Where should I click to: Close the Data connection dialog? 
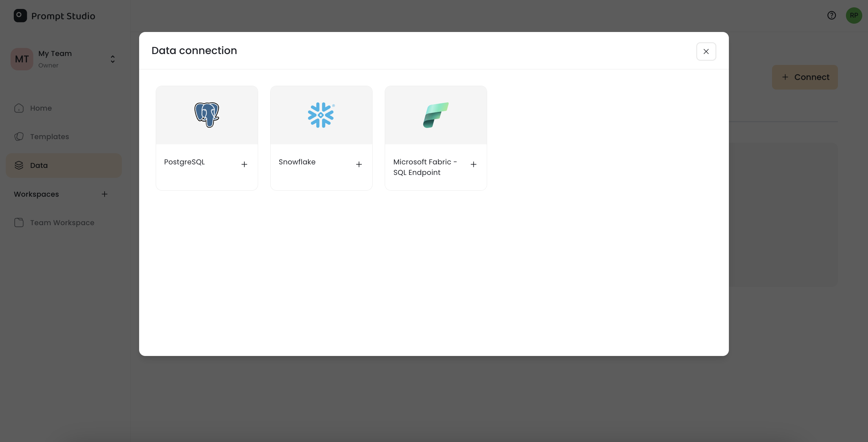pos(706,51)
